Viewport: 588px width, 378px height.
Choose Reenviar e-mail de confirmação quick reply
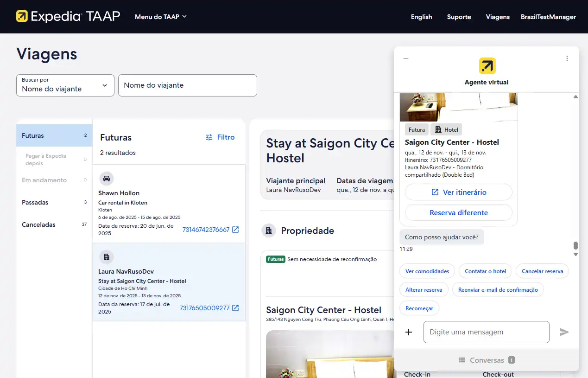(x=498, y=289)
